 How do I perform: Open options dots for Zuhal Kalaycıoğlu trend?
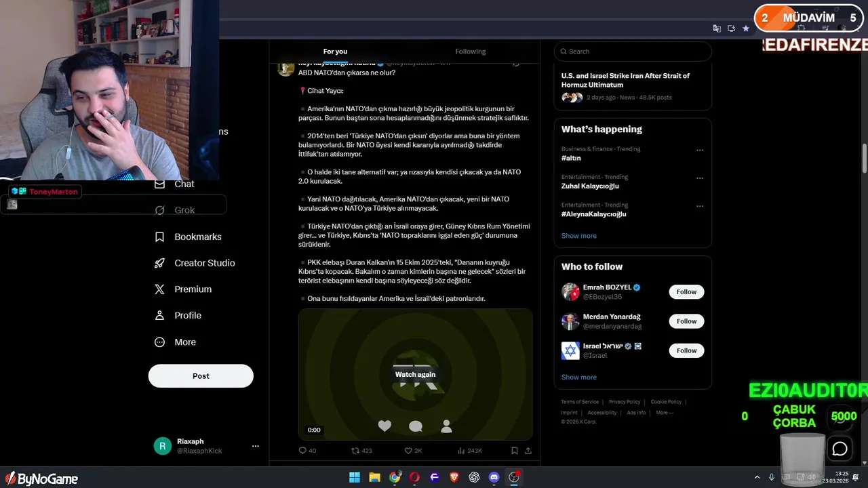coord(700,178)
